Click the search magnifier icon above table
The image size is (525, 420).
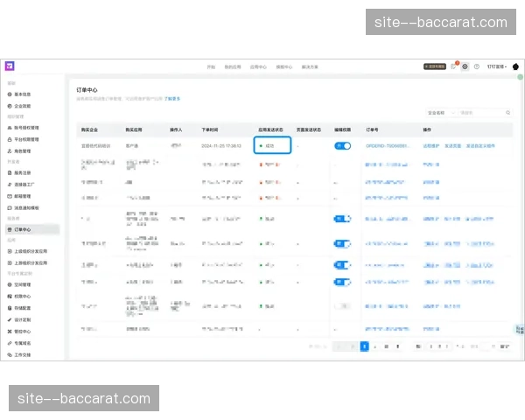pyautogui.click(x=507, y=113)
